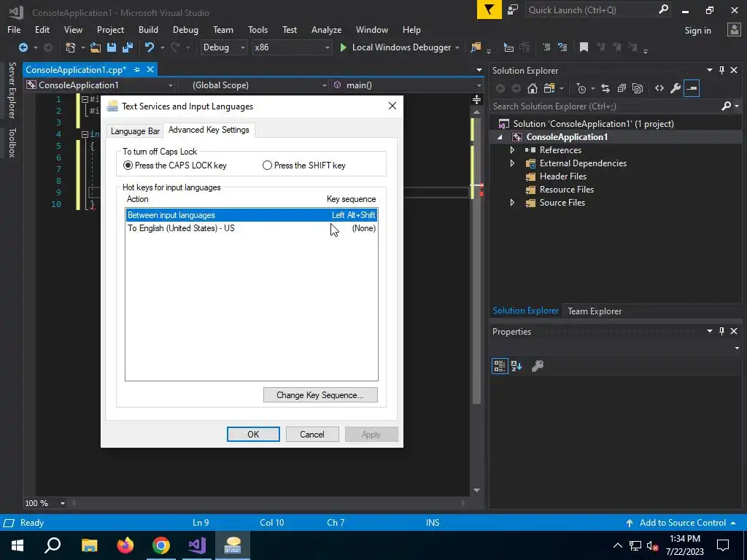The image size is (747, 560).
Task: Click the New Project toolbar icon
Action: 71,47
